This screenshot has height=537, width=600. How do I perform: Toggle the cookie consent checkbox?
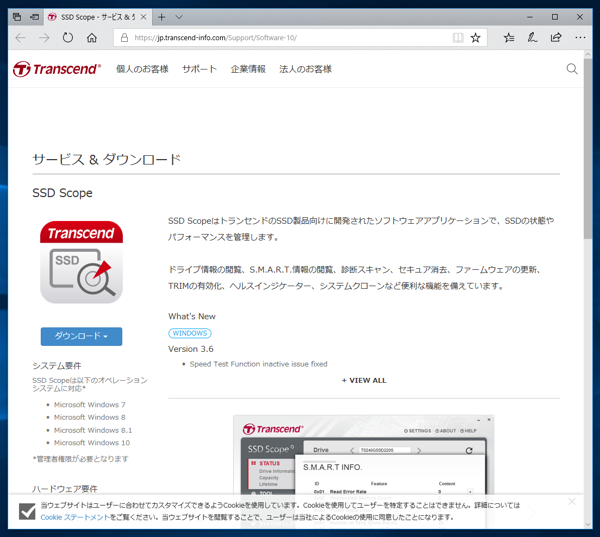click(27, 511)
